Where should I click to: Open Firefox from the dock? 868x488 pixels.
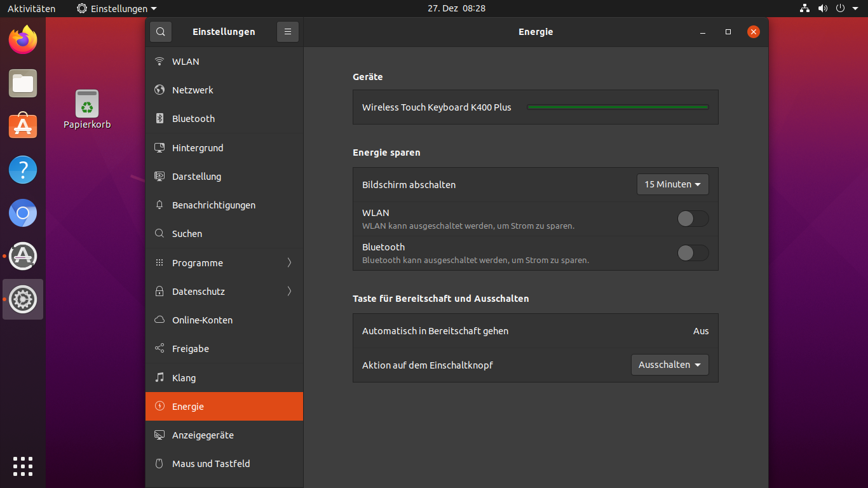point(23,41)
